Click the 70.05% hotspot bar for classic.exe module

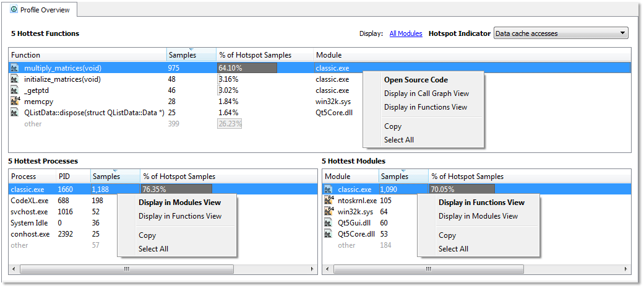(462, 190)
